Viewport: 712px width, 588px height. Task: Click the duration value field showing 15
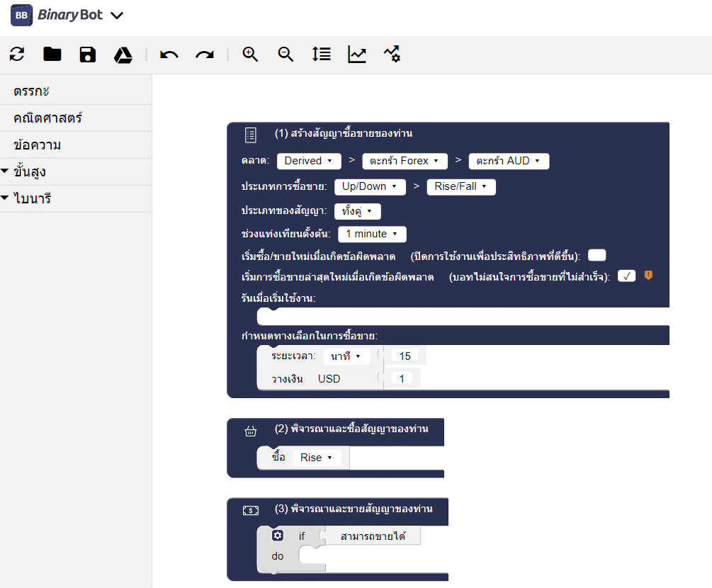[x=405, y=356]
